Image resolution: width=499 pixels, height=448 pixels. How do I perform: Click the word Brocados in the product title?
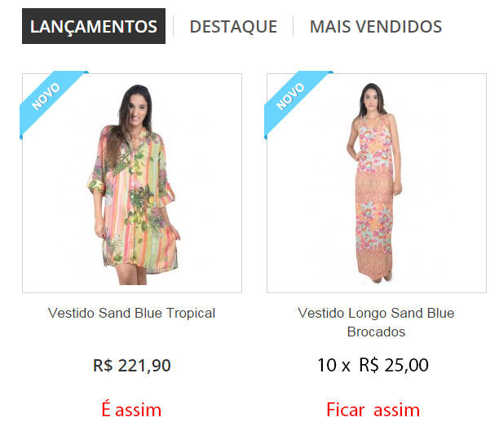click(x=376, y=332)
